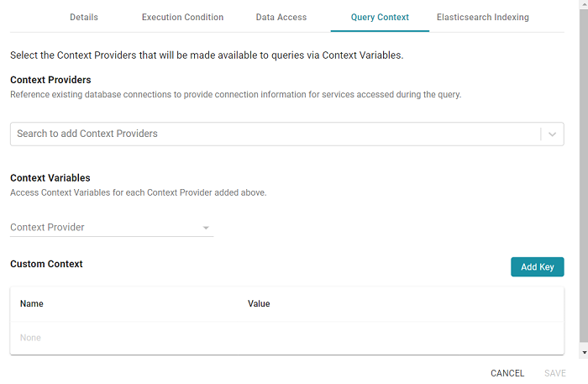Viewport: 588px width, 384px height.
Task: Cancel the dialog with CANCEL
Action: coord(507,373)
